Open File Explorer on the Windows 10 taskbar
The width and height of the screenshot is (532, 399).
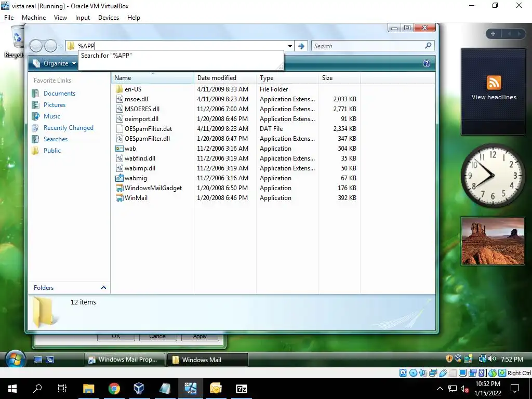point(88,389)
